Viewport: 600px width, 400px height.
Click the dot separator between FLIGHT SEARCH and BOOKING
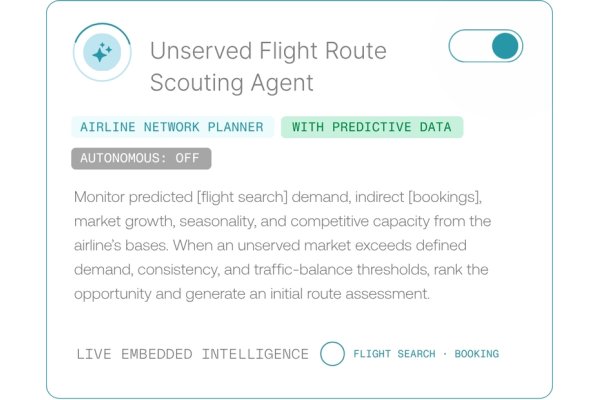[x=445, y=354]
